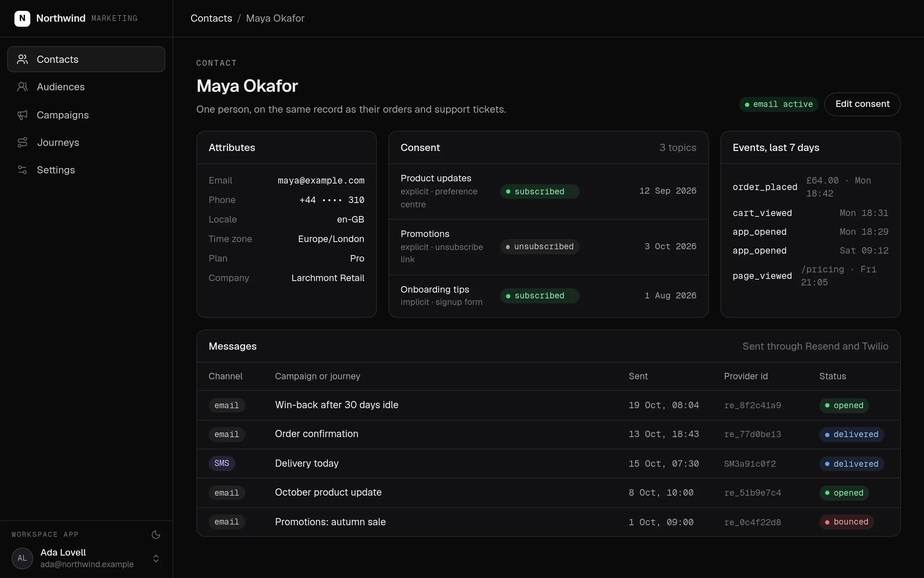
Task: Click the Audiences icon in sidebar
Action: click(x=22, y=87)
